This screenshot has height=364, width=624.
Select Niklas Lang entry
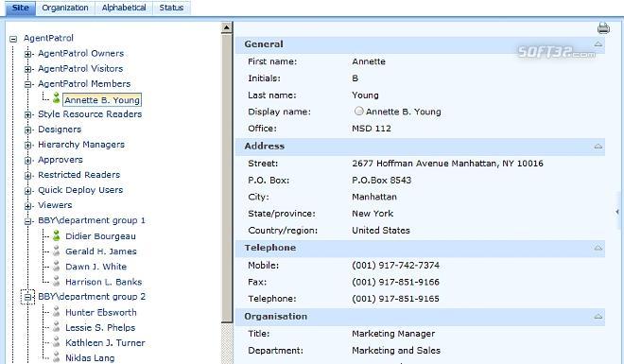pyautogui.click(x=90, y=357)
